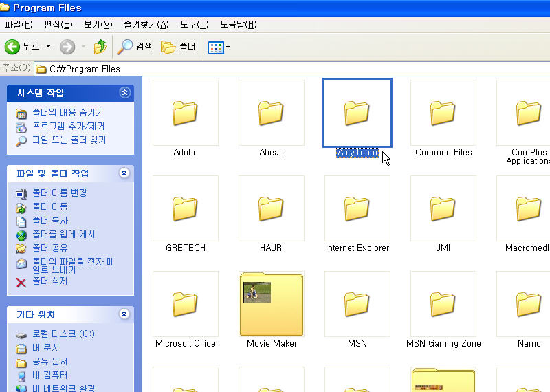Click the red X delete icon
The width and height of the screenshot is (550, 392).
[x=21, y=283]
